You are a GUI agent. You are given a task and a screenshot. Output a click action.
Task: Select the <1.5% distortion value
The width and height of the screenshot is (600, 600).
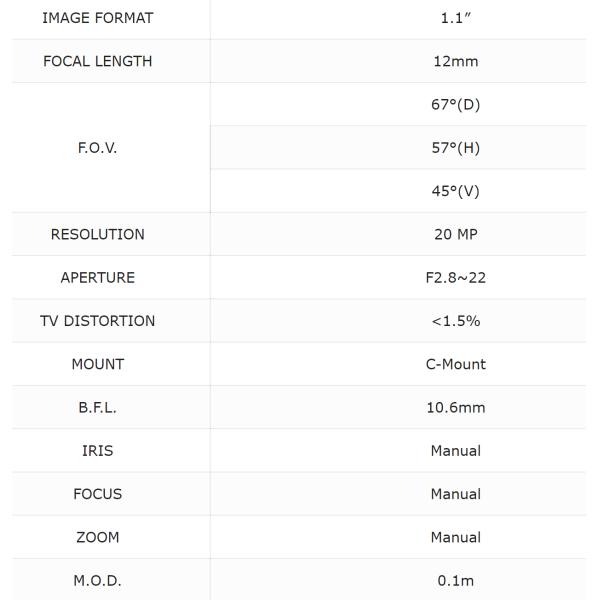pyautogui.click(x=456, y=321)
